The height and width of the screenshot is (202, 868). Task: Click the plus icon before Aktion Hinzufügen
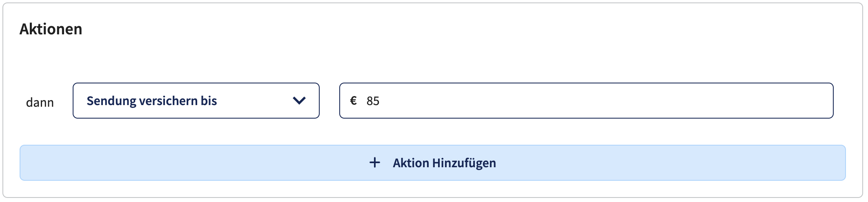coord(374,163)
